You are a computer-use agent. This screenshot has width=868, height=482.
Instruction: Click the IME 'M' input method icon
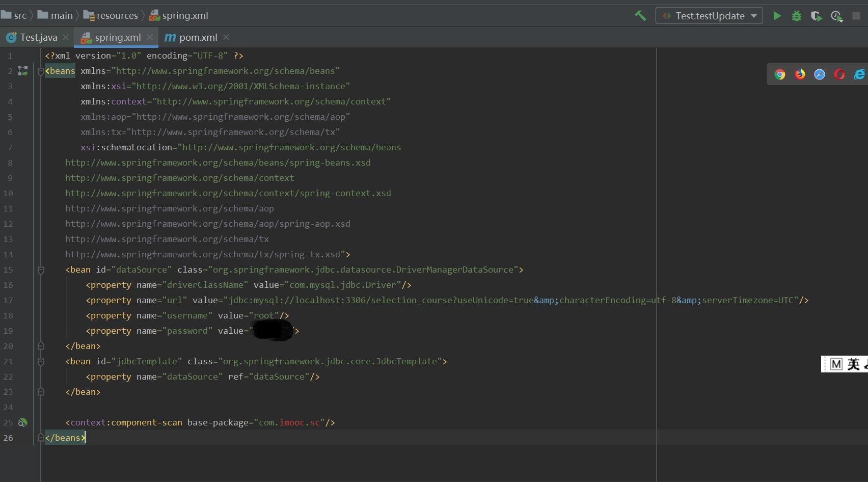tap(836, 364)
